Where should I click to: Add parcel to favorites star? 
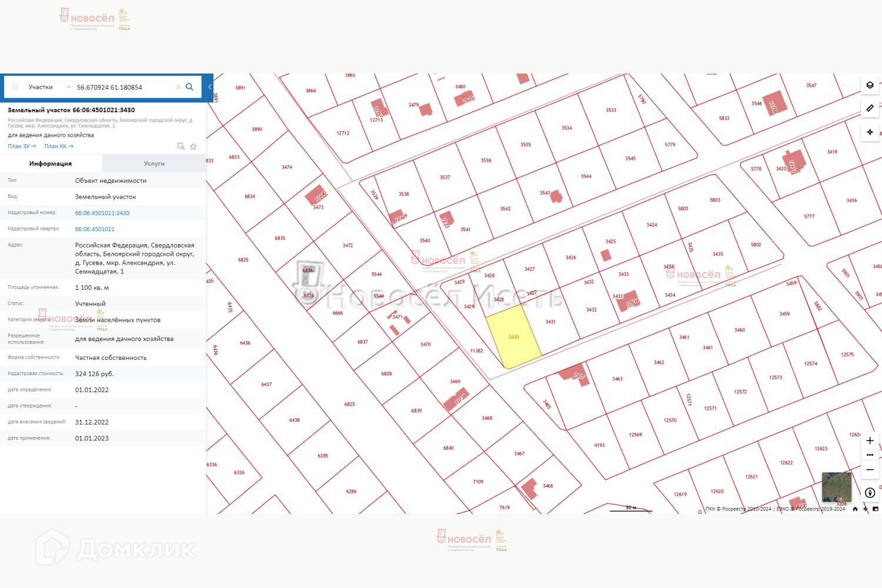click(x=193, y=146)
